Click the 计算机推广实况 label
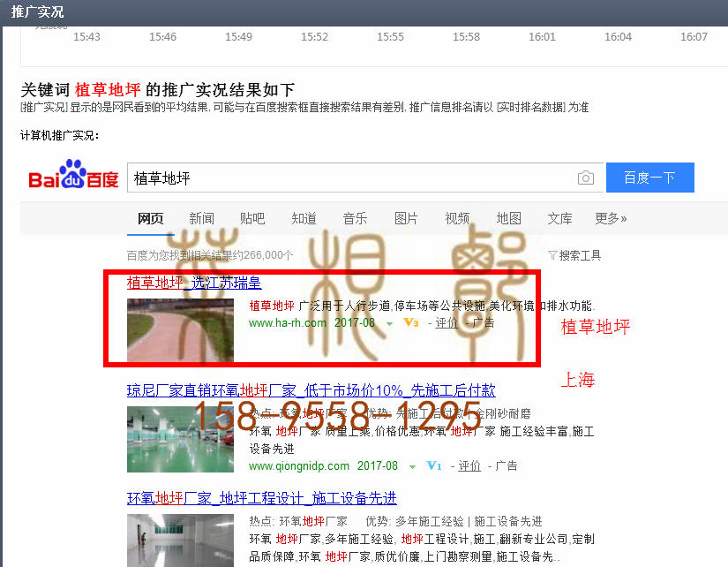Viewport: 728px width, 567px height. pos(59,136)
